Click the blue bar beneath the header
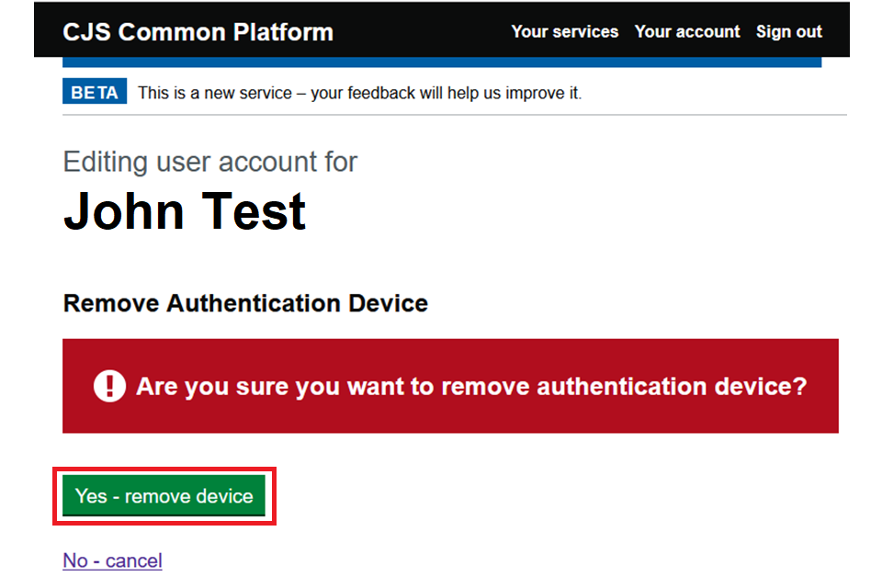Viewport: 882px width, 588px height. tap(441, 62)
